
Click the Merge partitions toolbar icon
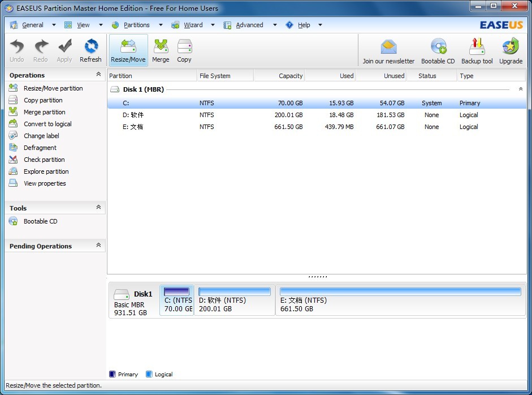(161, 46)
